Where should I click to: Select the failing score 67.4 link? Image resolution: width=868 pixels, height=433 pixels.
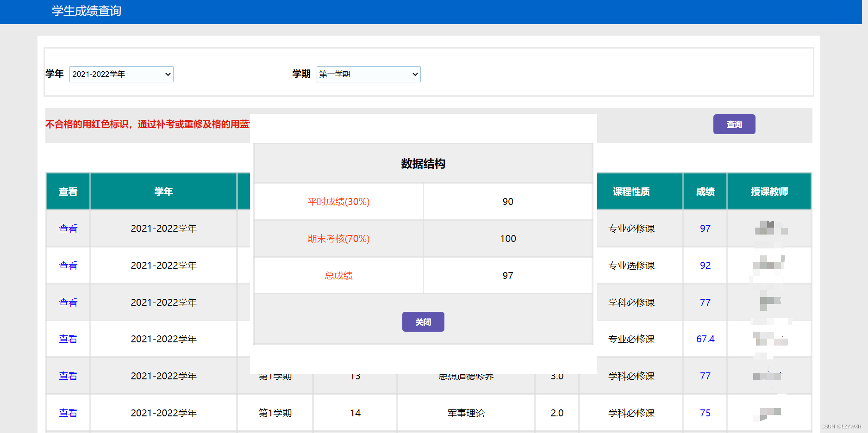705,339
